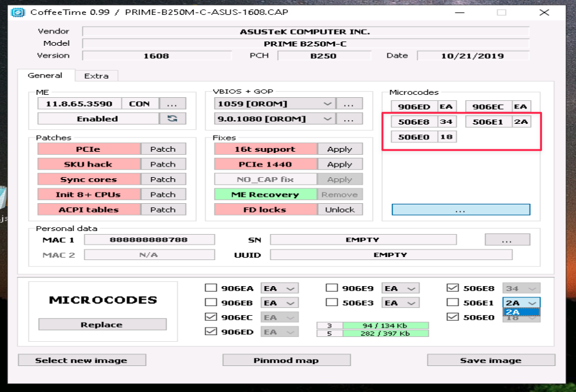Click the UUID field showing EMPTY
576x392 pixels.
[x=391, y=255]
